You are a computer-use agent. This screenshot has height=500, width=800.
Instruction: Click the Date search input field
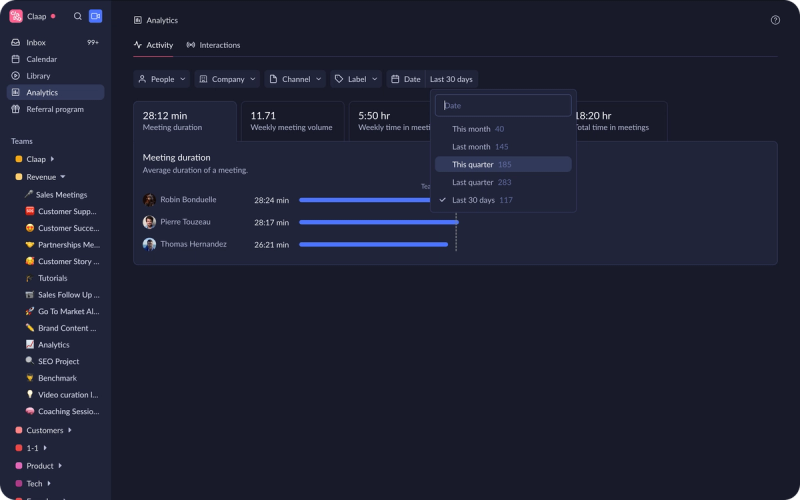[x=503, y=106]
